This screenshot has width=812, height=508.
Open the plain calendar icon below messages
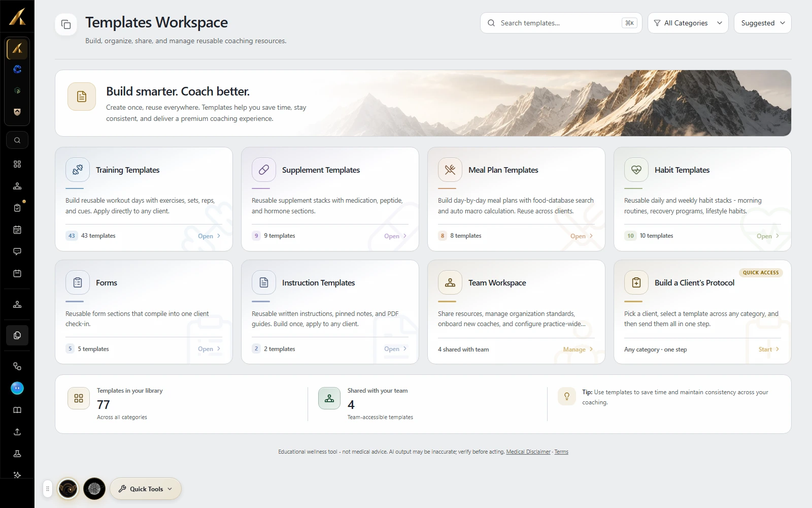17,273
